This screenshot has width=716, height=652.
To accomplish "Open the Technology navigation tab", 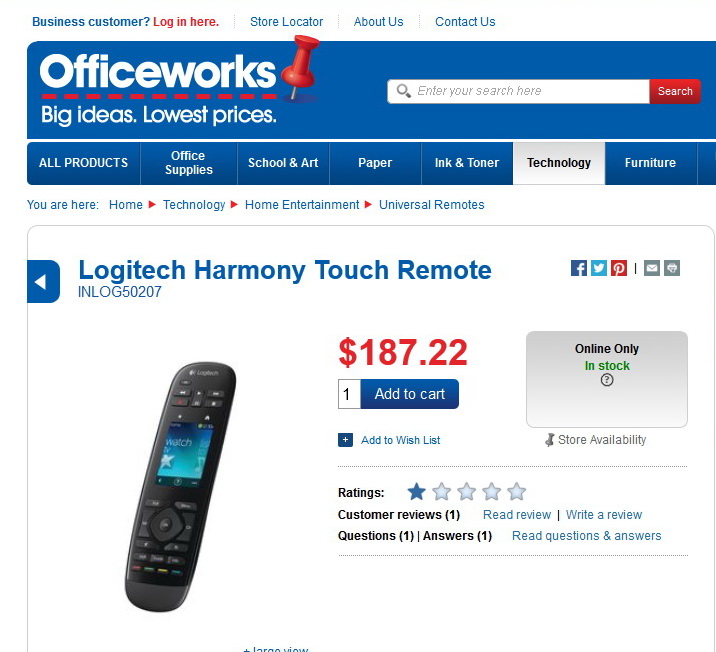I will [x=559, y=163].
